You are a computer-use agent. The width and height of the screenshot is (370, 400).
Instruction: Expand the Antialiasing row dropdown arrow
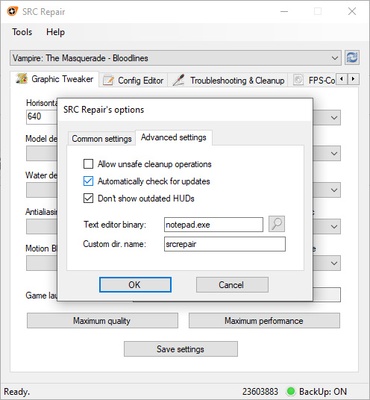tap(334, 227)
